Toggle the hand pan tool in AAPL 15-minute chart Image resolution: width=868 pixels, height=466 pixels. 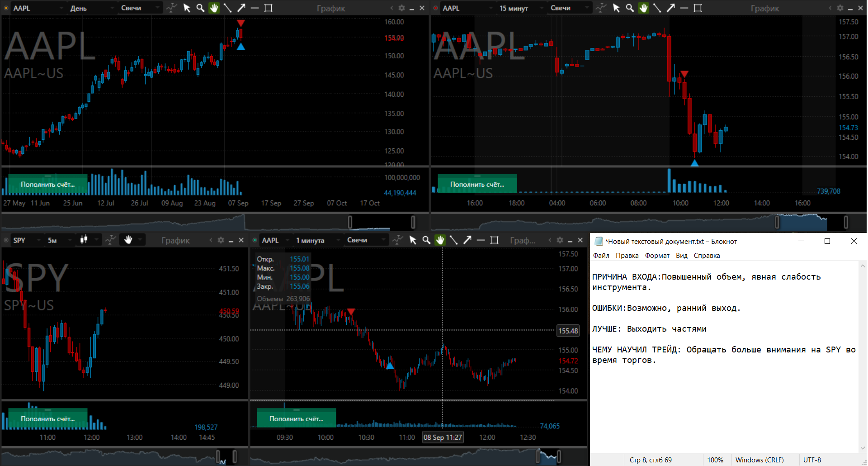click(643, 8)
